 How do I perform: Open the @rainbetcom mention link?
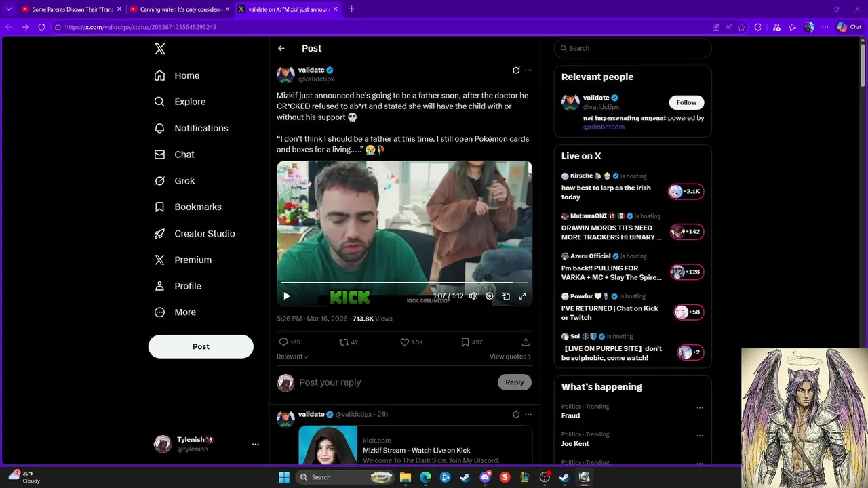tap(604, 127)
